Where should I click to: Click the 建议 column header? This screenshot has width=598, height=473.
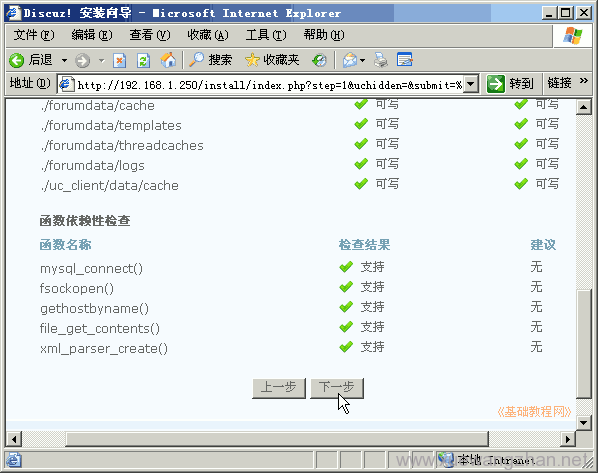click(543, 245)
